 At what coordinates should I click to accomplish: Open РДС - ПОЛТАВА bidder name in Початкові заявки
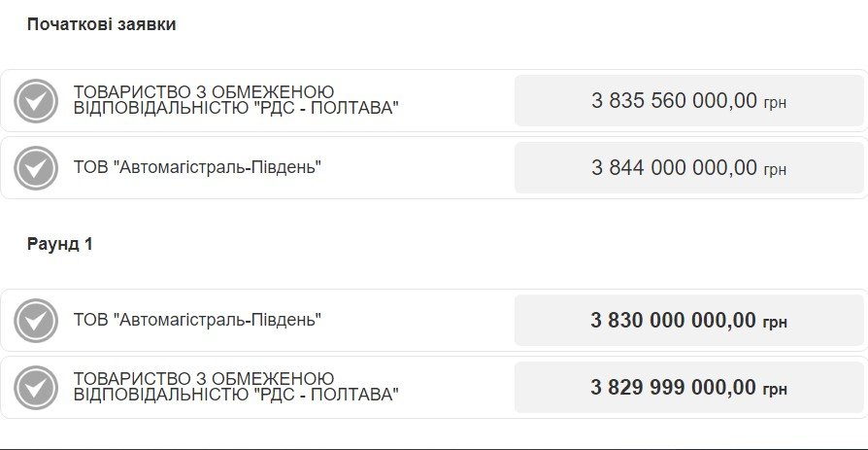(x=236, y=100)
